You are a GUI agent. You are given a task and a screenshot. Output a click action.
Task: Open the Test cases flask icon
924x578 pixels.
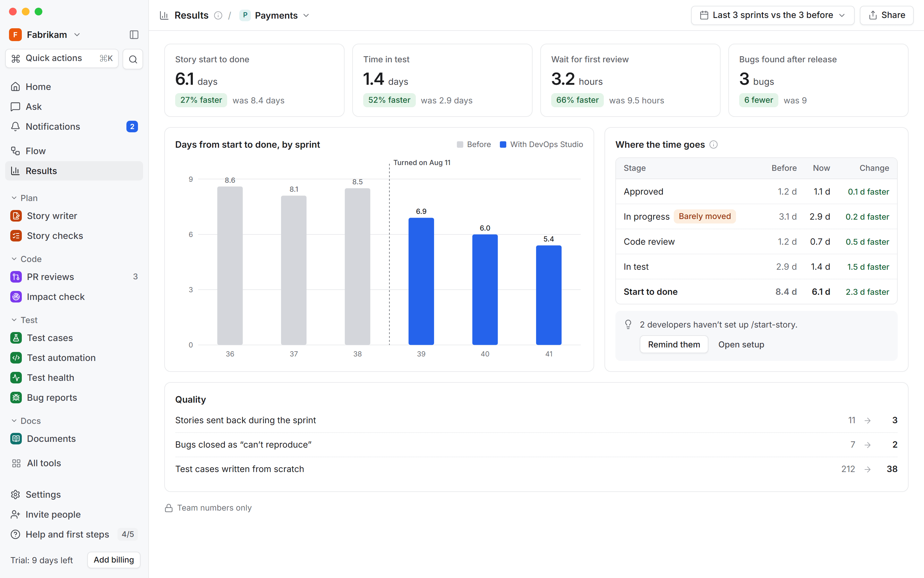tap(16, 338)
